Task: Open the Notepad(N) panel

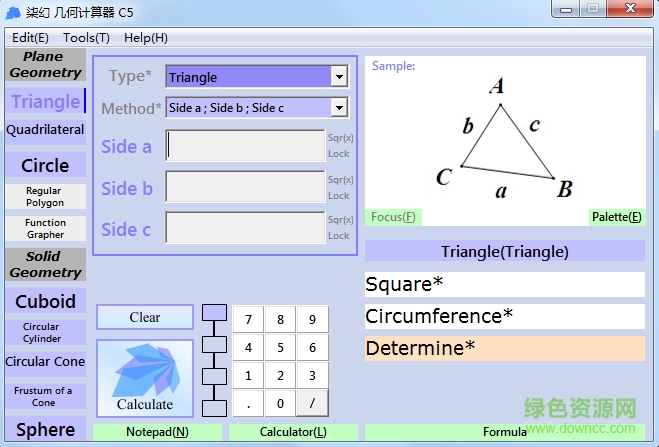Action: 157,432
